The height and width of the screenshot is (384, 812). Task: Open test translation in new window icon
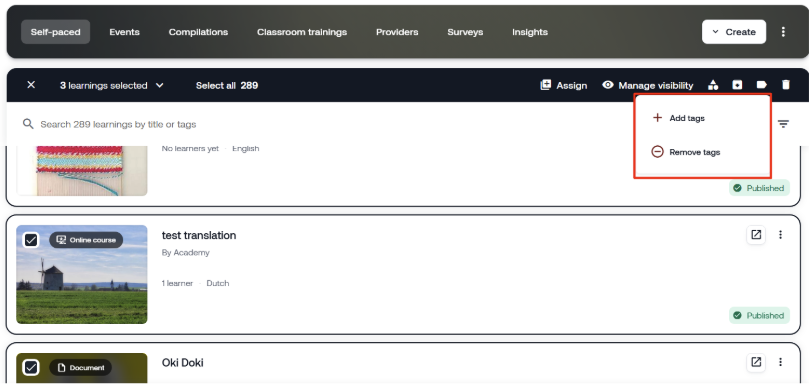tap(756, 235)
